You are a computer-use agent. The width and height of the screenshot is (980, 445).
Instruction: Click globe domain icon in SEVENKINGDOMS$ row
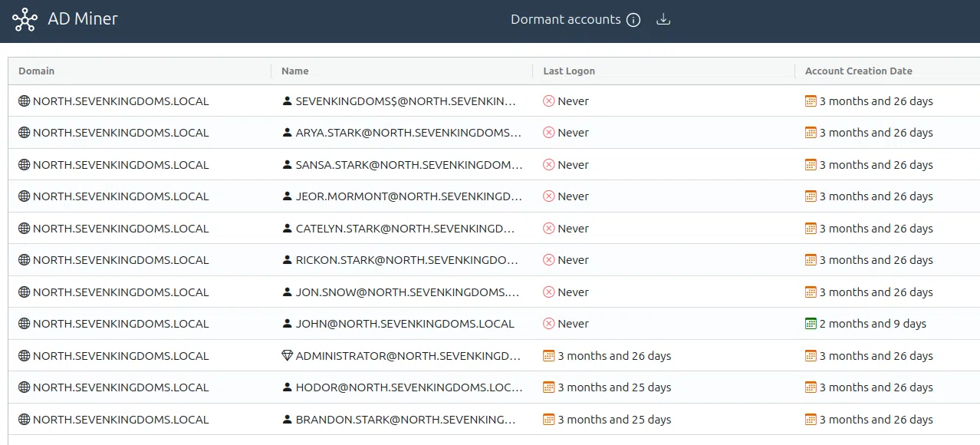coord(24,101)
